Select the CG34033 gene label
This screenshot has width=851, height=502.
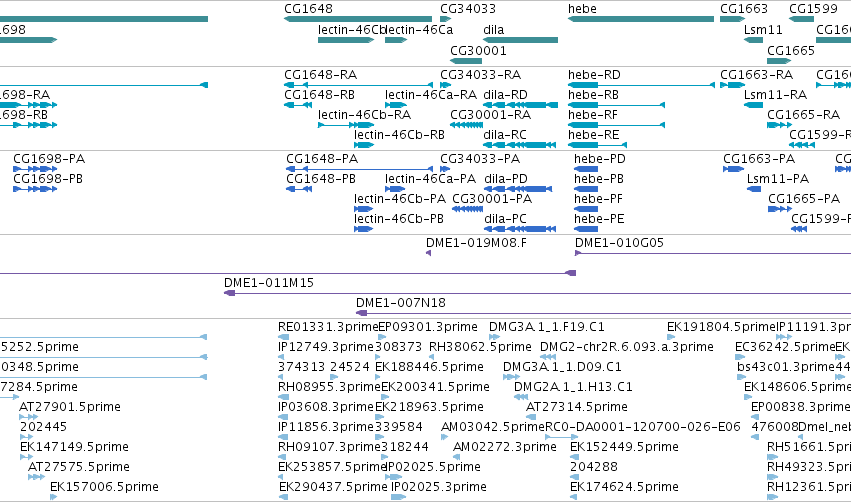(x=468, y=9)
